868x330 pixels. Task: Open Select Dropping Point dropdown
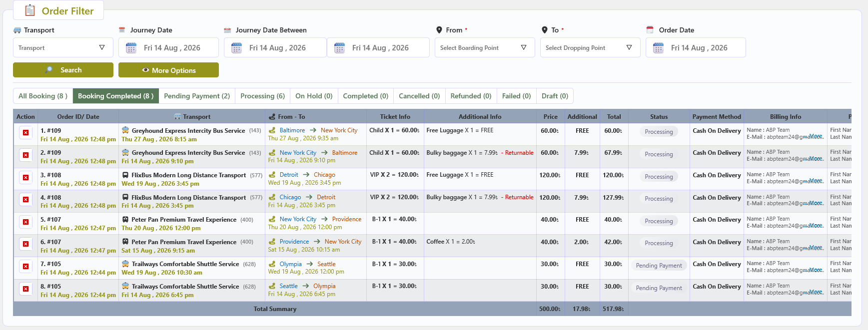coord(590,48)
